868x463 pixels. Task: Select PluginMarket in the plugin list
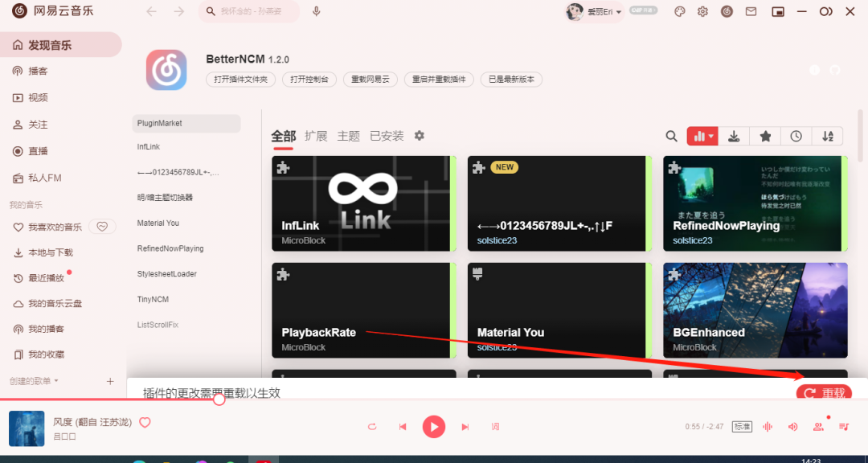point(186,124)
